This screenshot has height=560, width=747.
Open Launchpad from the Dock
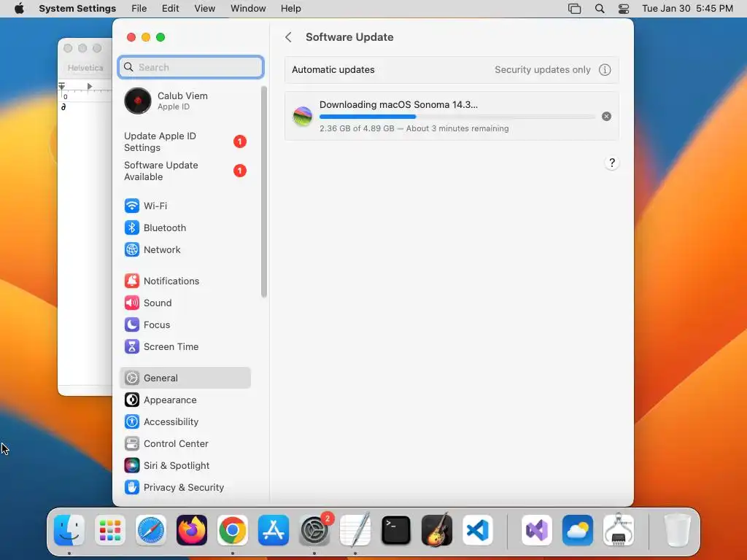(x=110, y=530)
